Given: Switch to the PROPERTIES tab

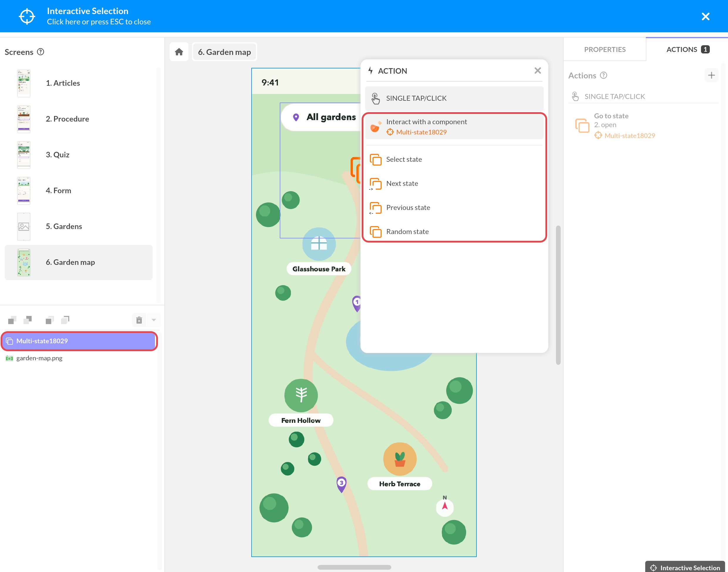Looking at the screenshot, I should point(604,49).
